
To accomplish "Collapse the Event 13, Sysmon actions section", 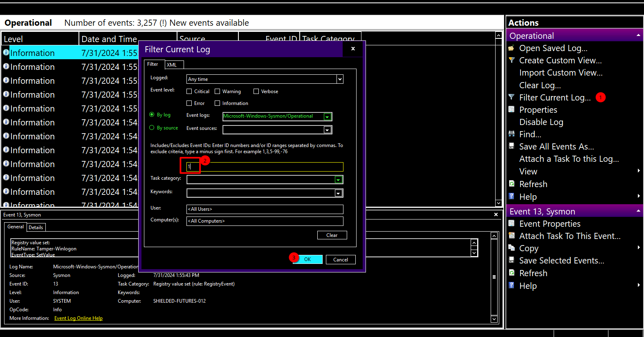I will 638,211.
